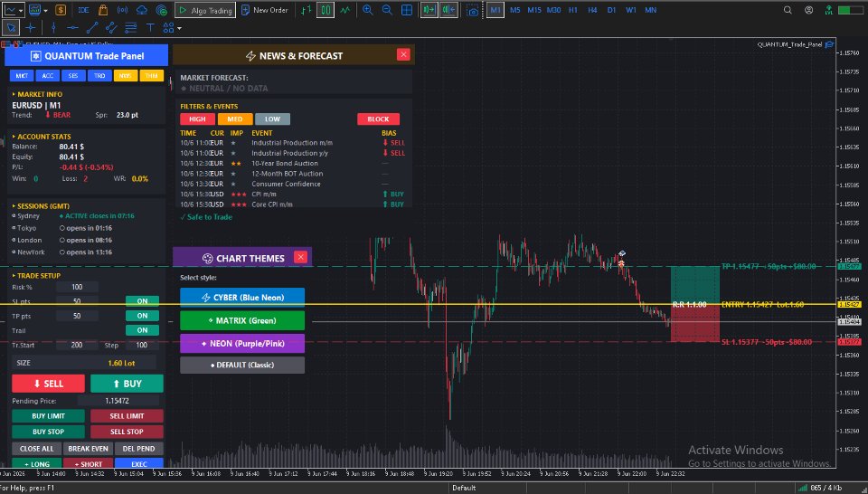868x494 pixels.
Task: Select the line chart type icon
Action: click(344, 10)
